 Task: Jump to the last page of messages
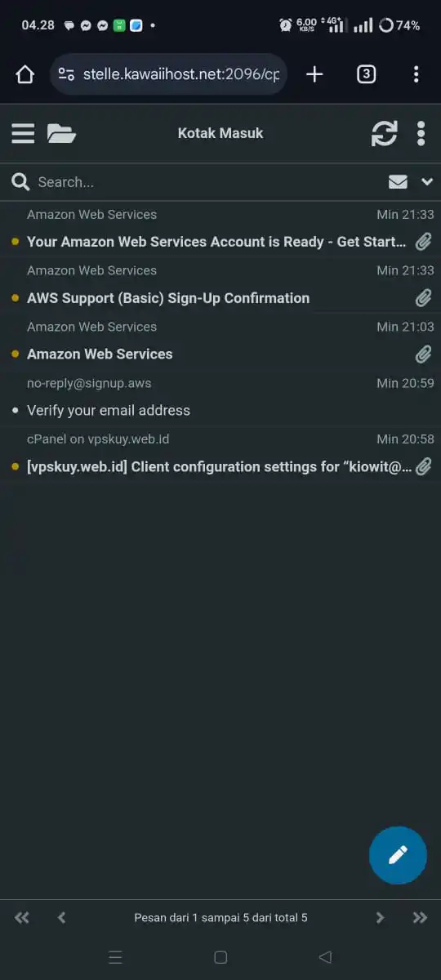[x=420, y=918]
